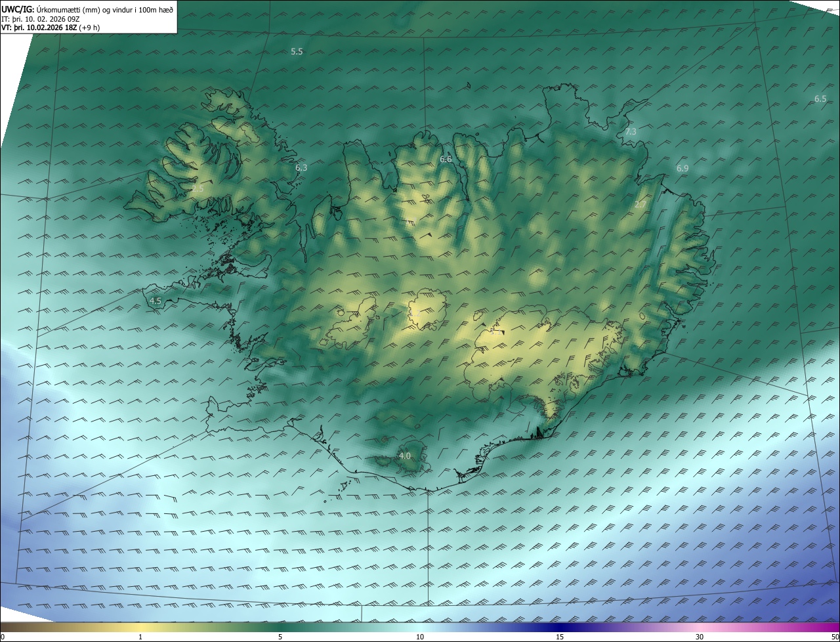
Task: Click the 2.5 value label on the map
Action: pyautogui.click(x=198, y=188)
